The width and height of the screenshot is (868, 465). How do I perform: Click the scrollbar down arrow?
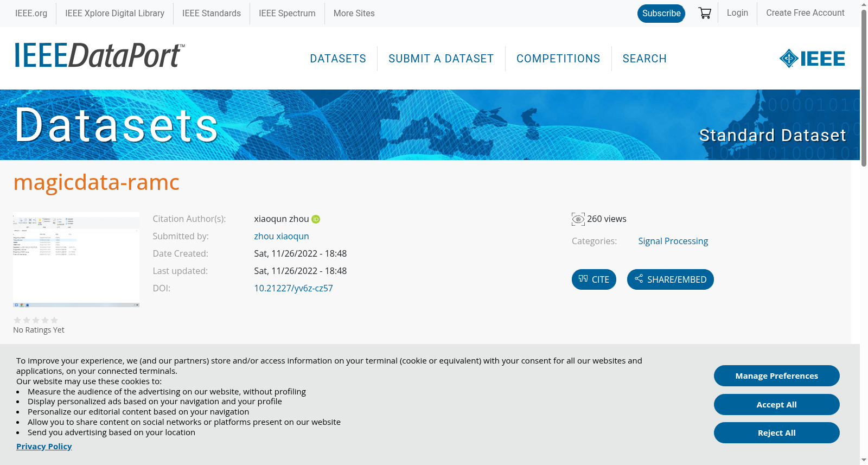point(864,461)
